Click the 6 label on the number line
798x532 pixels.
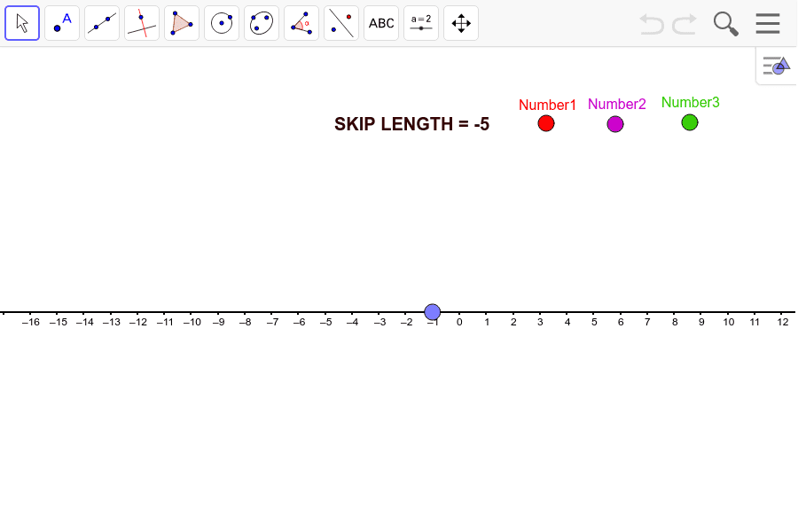click(621, 322)
